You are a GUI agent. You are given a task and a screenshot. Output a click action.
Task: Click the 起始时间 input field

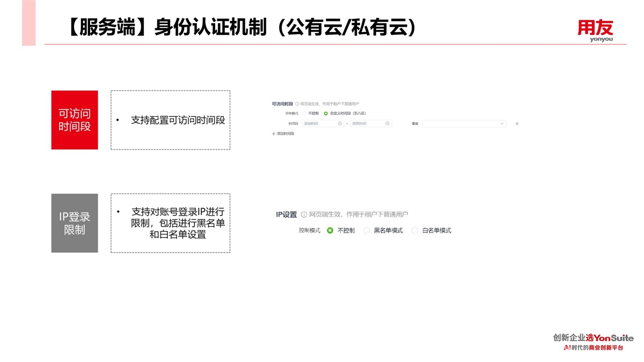(x=319, y=123)
